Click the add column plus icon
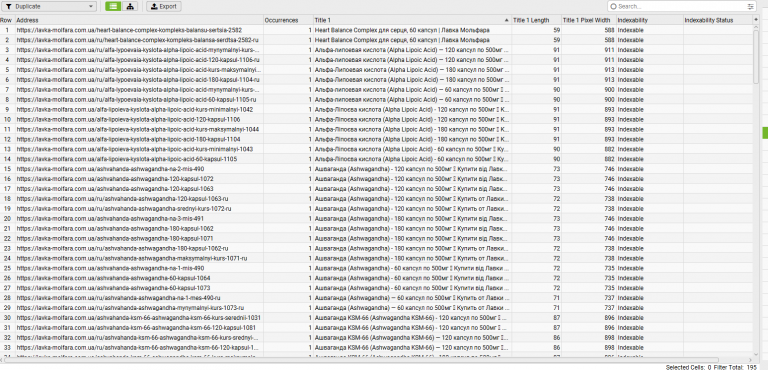The width and height of the screenshot is (768, 370). tap(756, 20)
